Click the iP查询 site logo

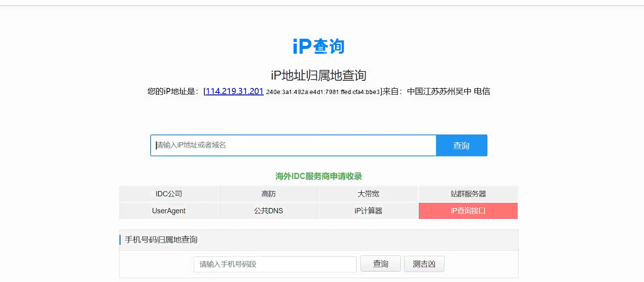click(318, 47)
